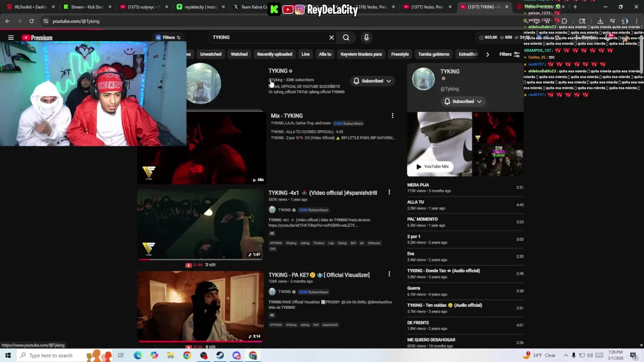Play ALLA TU from the side list
The height and width of the screenshot is (362, 644).
click(x=465, y=205)
